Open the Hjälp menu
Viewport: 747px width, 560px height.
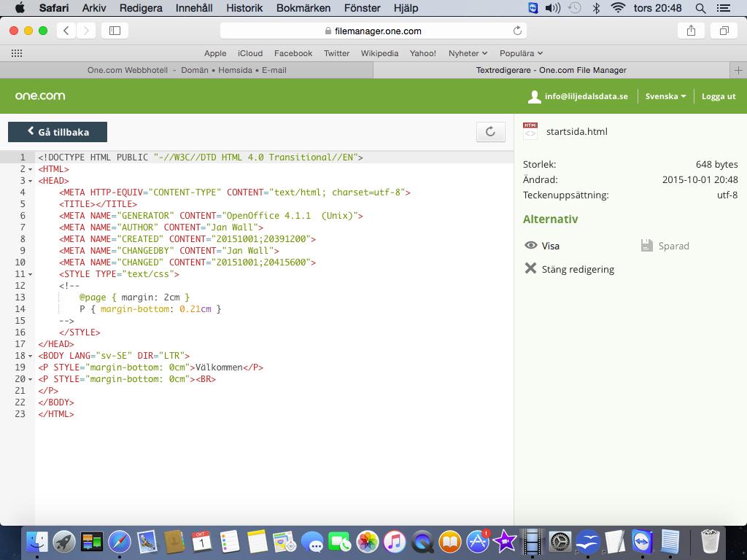(406, 8)
